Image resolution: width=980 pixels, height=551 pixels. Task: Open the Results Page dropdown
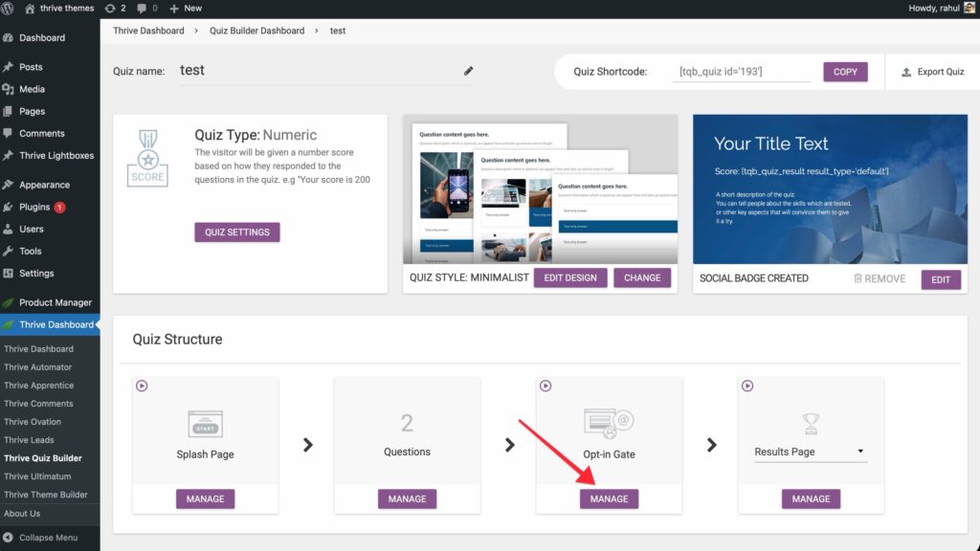810,452
